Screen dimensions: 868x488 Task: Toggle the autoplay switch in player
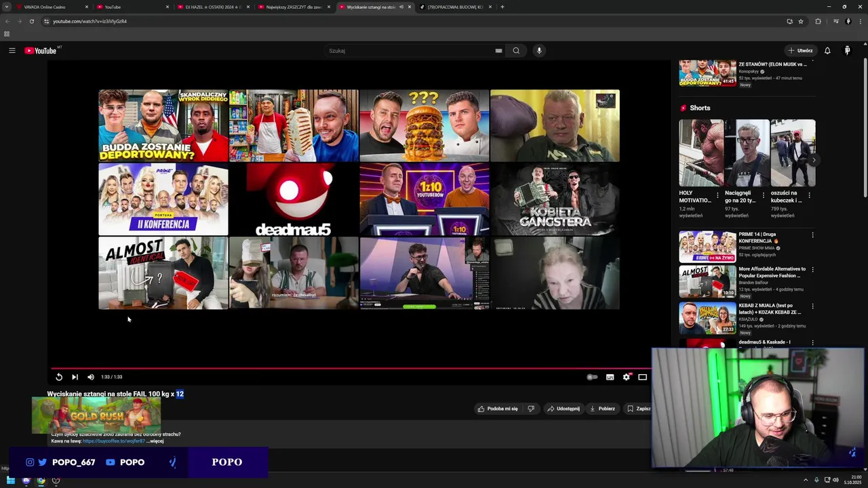(592, 377)
